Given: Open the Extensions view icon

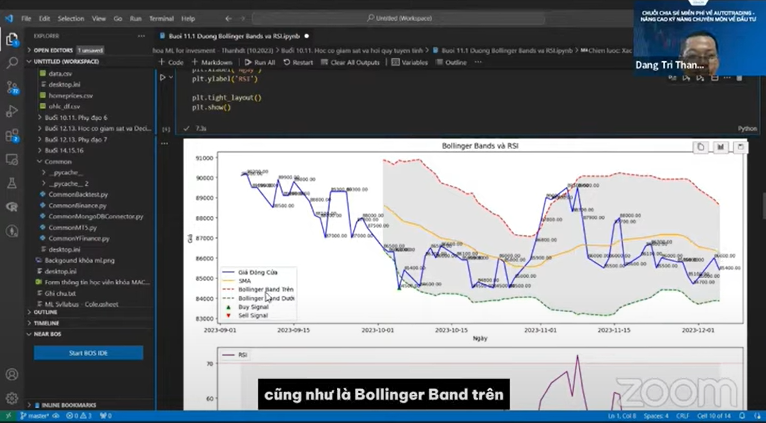Looking at the screenshot, I should pyautogui.click(x=12, y=135).
